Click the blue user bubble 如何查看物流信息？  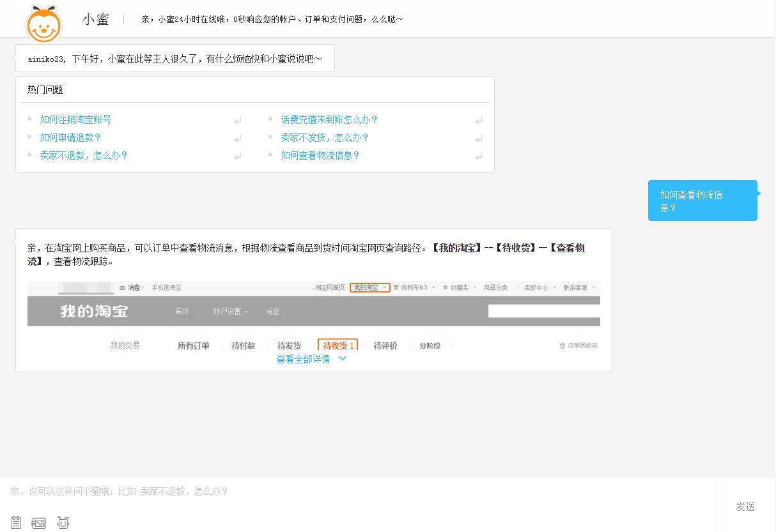[x=702, y=201]
